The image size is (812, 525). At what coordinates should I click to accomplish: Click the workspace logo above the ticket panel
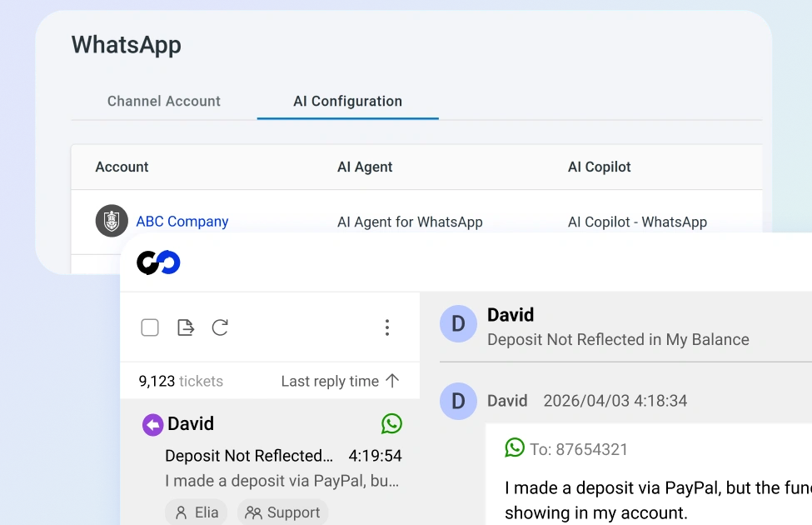[x=158, y=262]
